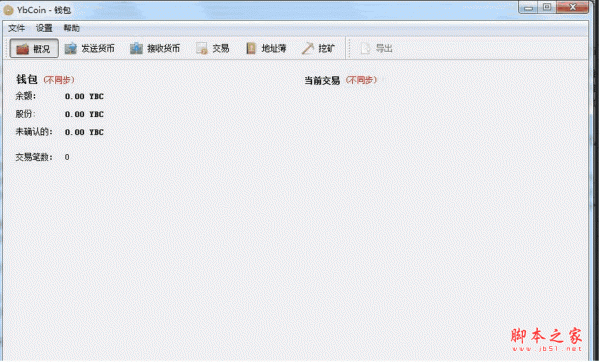Click the 交易笔数 transaction count label
Viewport: 600px width, 362px height.
pyautogui.click(x=34, y=157)
